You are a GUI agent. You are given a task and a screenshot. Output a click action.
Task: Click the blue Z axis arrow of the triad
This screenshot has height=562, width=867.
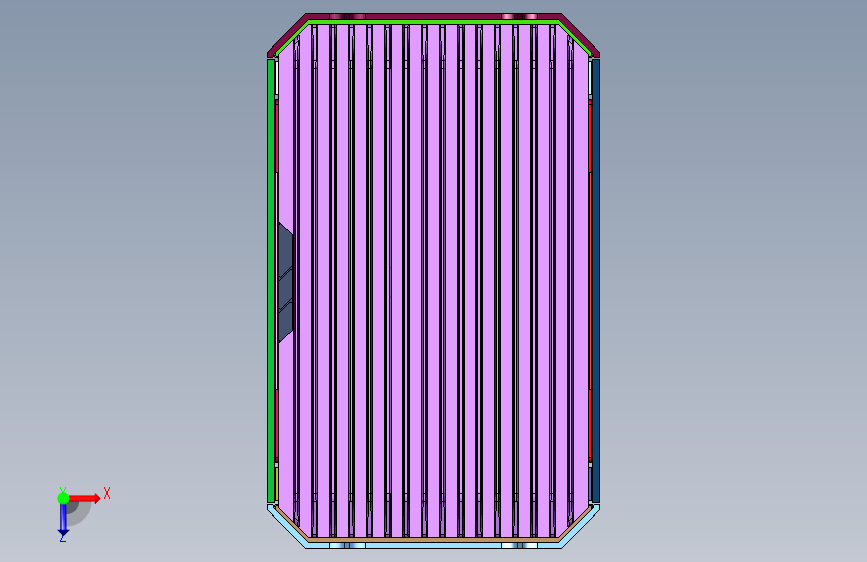pyautogui.click(x=63, y=520)
